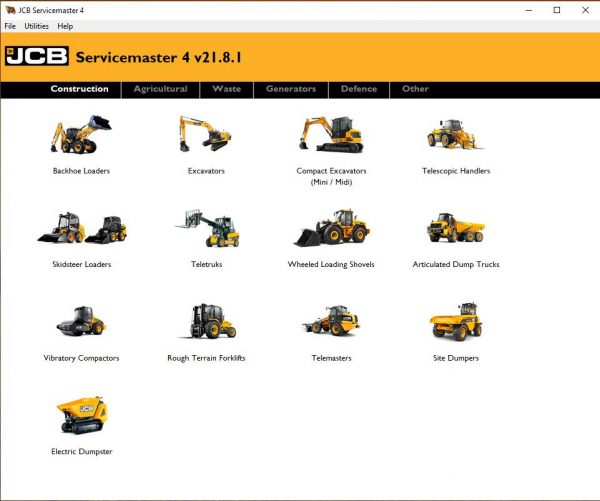Click the "Compact Excavators (Mini / Midi)" label
Image resolution: width=600 pixels, height=501 pixels.
[331, 176]
